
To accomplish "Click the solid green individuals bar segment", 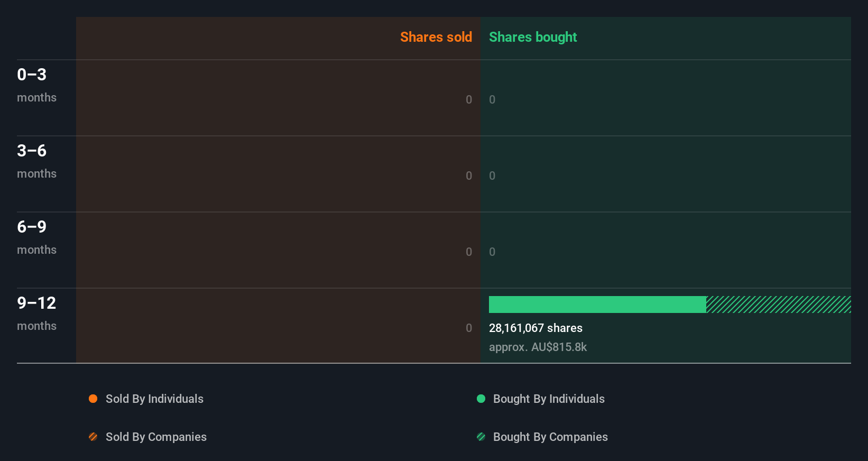I will (597, 305).
